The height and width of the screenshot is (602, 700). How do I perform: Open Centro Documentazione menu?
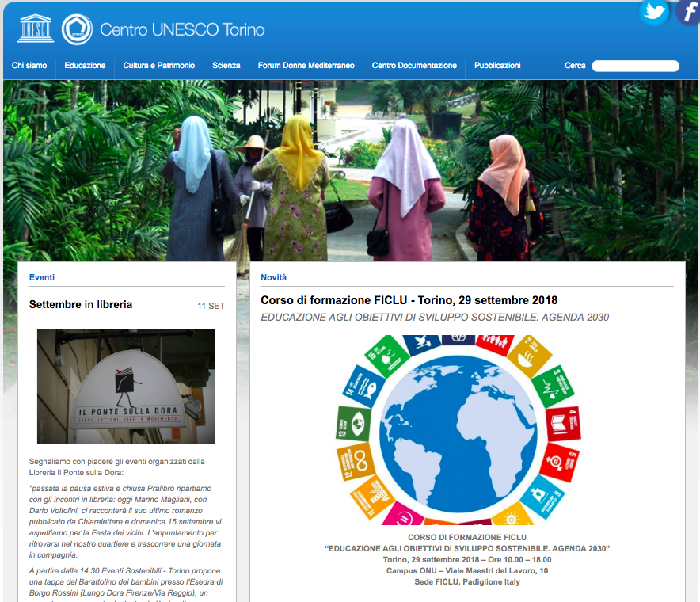click(414, 66)
